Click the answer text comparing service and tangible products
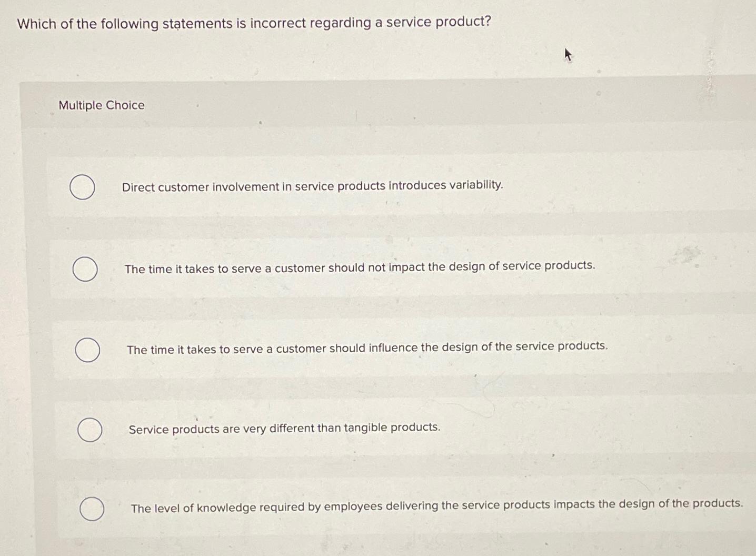Screen dimensions: 756x556 (x=285, y=428)
